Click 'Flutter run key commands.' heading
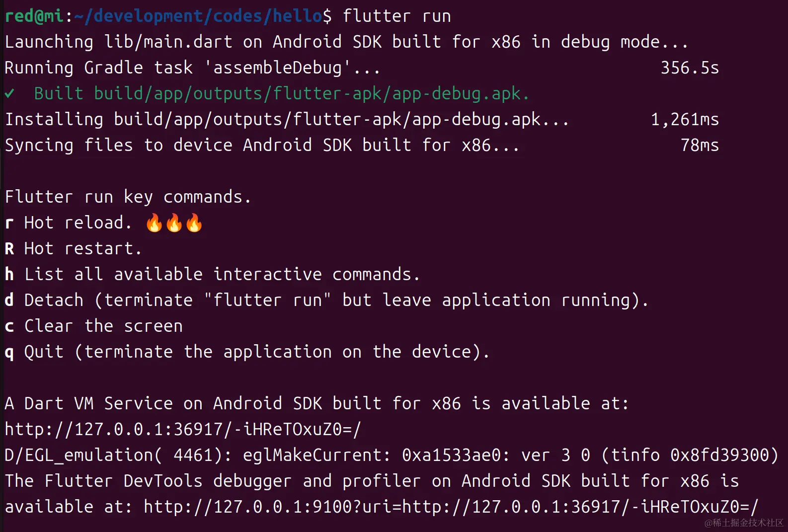The height and width of the screenshot is (532, 788). tap(128, 197)
